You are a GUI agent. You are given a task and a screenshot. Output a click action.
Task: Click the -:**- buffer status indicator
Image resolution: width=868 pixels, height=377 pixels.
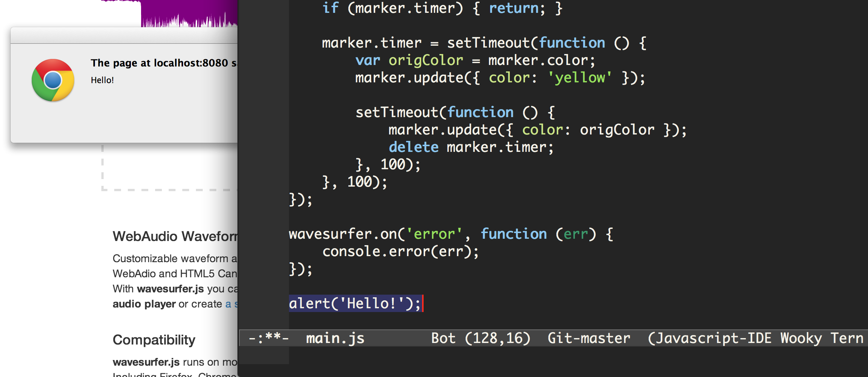click(269, 338)
